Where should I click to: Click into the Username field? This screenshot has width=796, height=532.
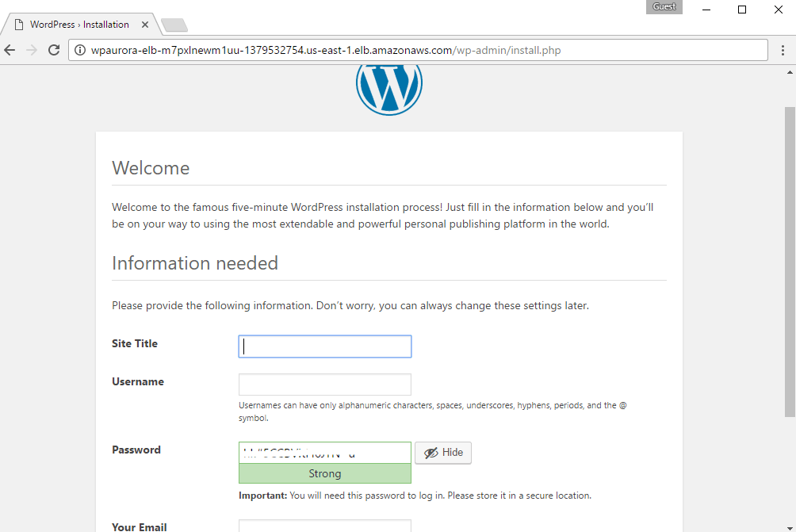[325, 385]
